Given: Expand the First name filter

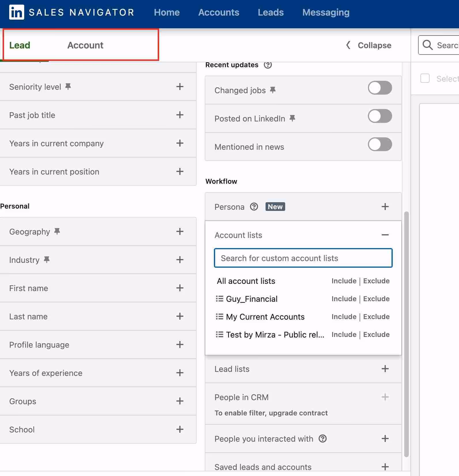Looking at the screenshot, I should (180, 288).
